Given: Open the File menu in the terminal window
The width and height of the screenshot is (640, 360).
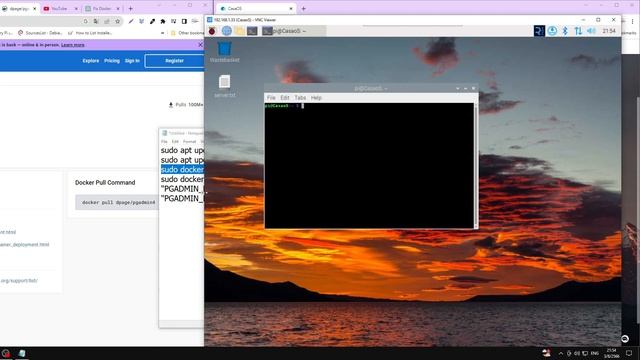Looking at the screenshot, I should 271,98.
